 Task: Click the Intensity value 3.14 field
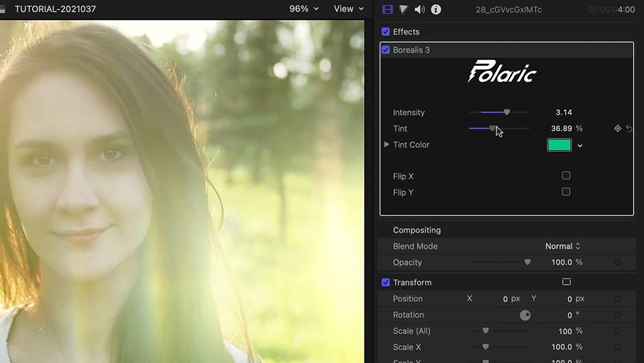[564, 112]
